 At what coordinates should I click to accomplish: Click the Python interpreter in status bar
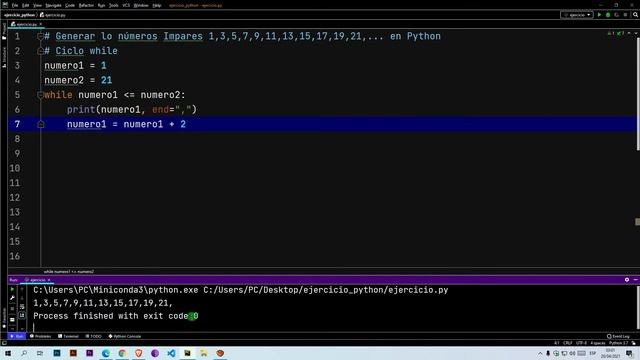click(x=618, y=343)
